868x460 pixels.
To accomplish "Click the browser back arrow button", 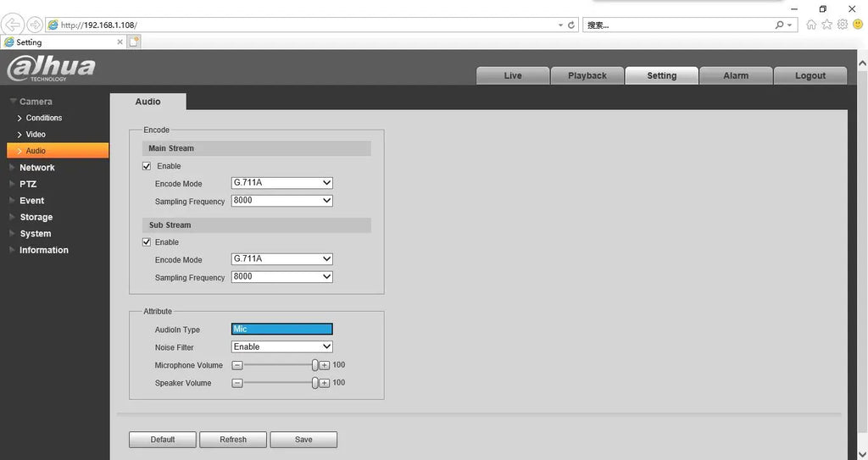I will click(x=14, y=25).
